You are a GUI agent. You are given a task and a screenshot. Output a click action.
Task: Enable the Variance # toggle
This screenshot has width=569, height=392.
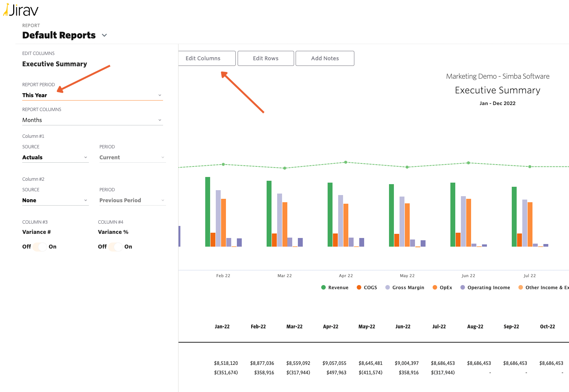pos(40,247)
